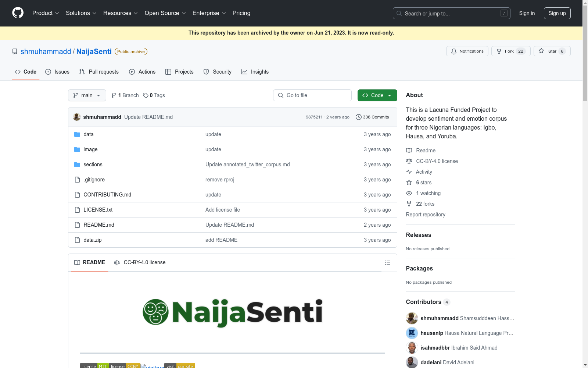Select the README tab in file viewer

pos(90,262)
